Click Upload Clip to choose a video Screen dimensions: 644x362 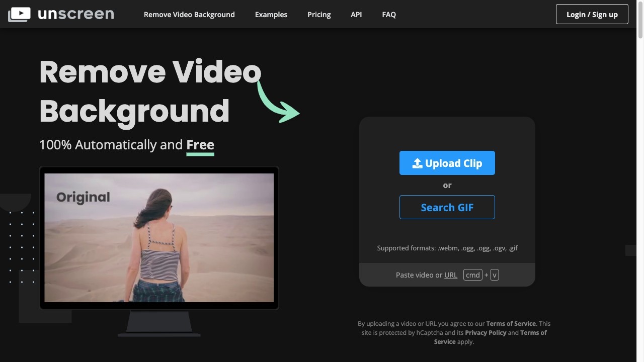(447, 163)
